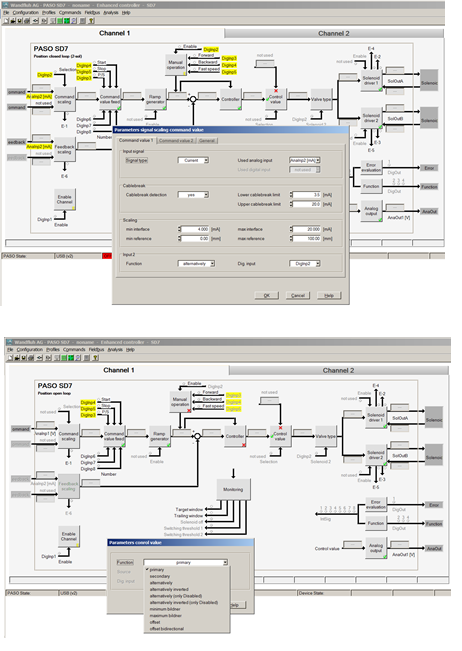
Task: Select secondary from the Function list
Action: pos(160,576)
